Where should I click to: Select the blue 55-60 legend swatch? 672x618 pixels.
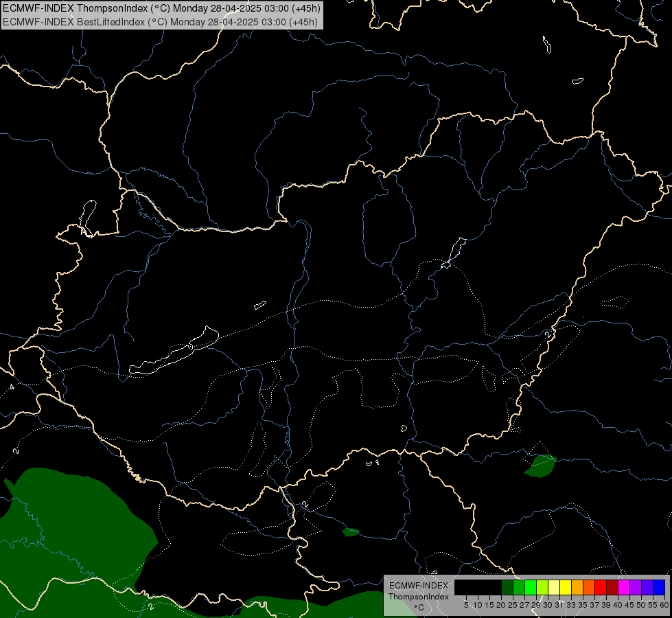(x=659, y=587)
